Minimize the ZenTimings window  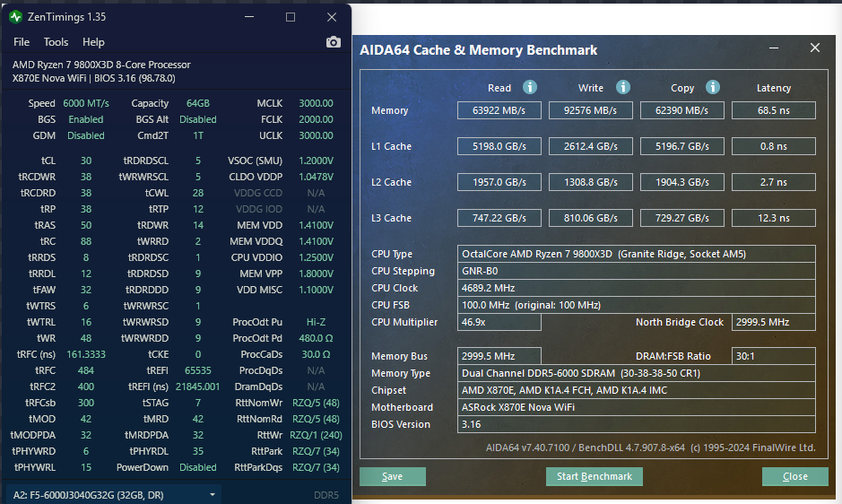pyautogui.click(x=249, y=17)
